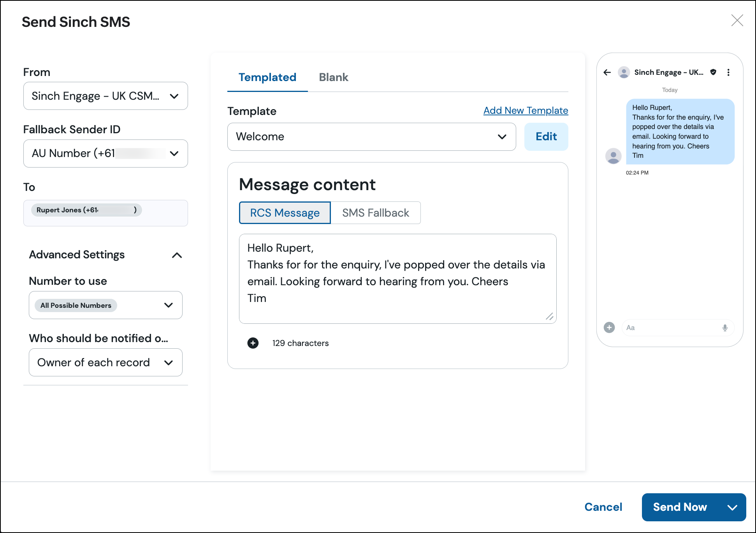The height and width of the screenshot is (533, 756).
Task: Click the Message content heading
Action: pos(307,184)
